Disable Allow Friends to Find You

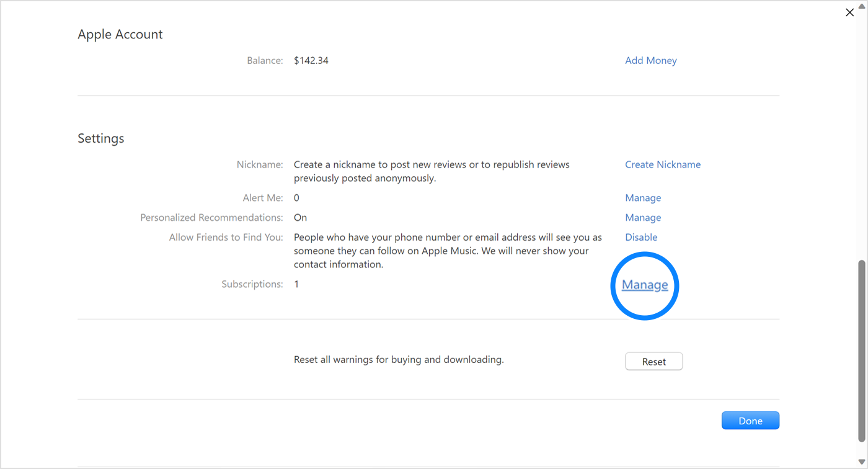640,237
